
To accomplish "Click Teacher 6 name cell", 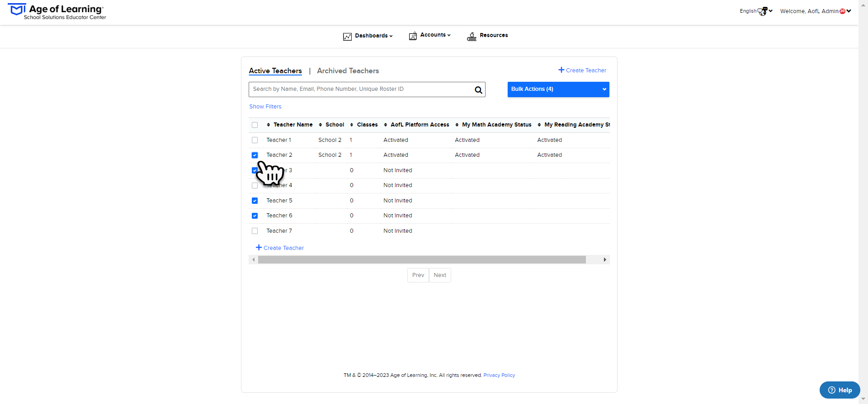I will (x=279, y=216).
